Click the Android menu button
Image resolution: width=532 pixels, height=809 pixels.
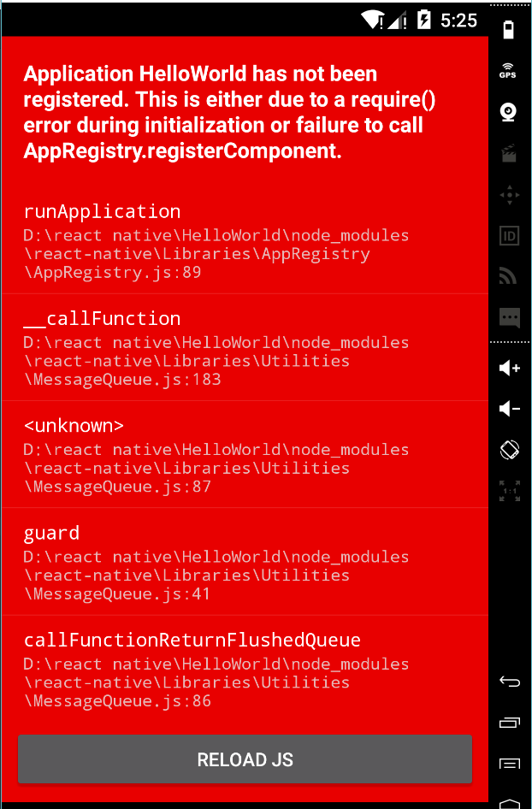509,764
